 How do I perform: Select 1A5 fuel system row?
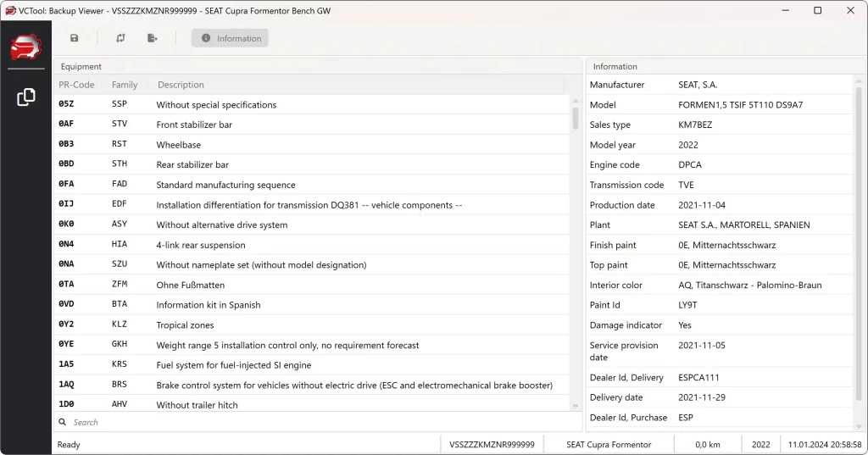coord(312,365)
